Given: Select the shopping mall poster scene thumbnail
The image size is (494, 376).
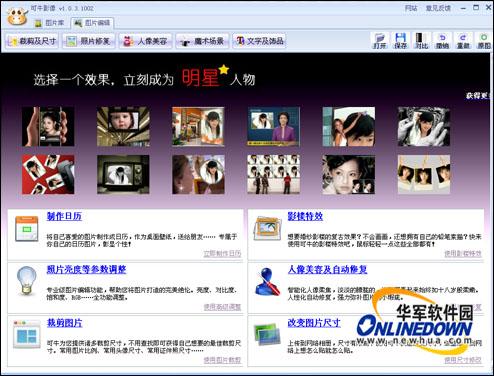Looking at the screenshot, I should [x=198, y=127].
